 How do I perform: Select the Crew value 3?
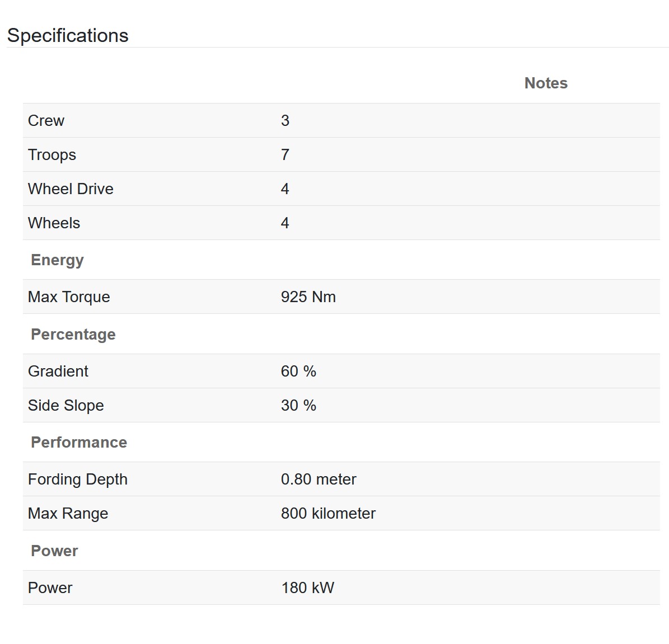point(285,121)
